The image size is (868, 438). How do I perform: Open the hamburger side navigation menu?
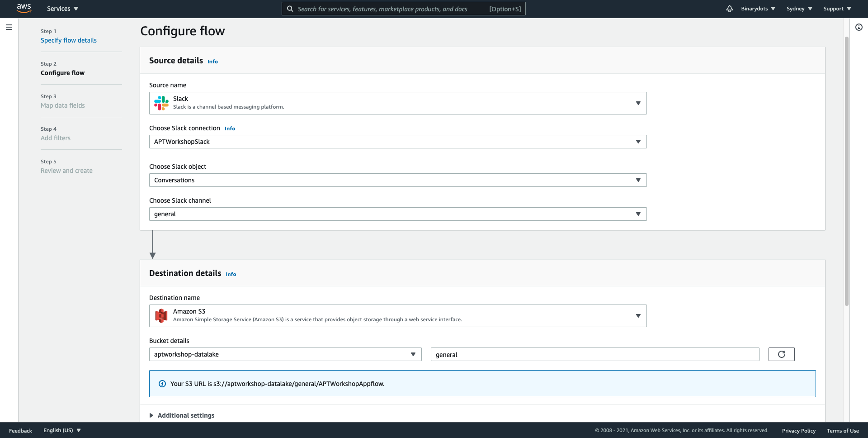(9, 27)
